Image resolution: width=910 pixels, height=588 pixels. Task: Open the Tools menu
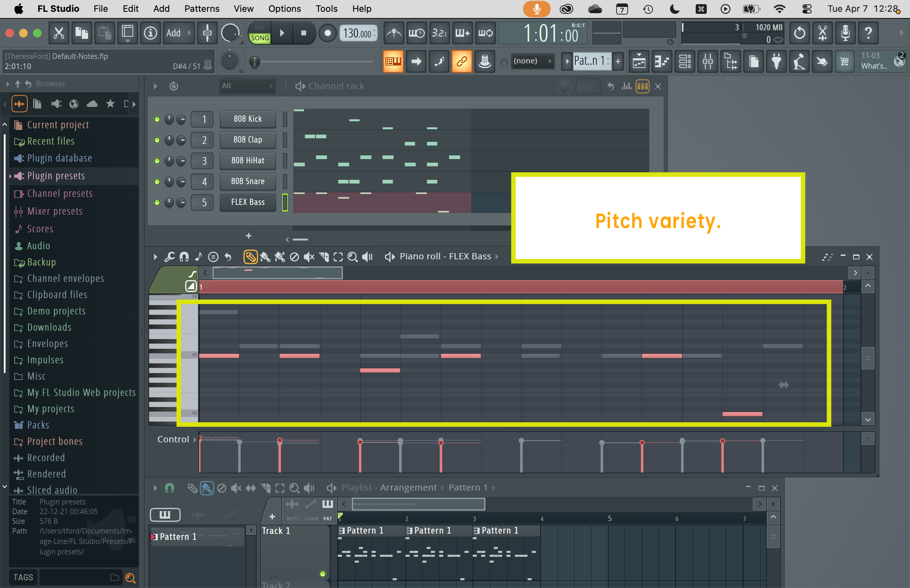click(326, 9)
